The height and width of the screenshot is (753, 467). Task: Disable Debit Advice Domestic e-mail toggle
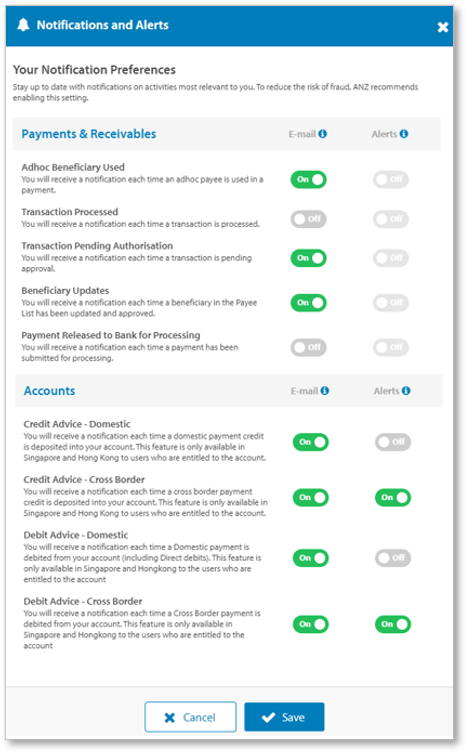(x=311, y=559)
